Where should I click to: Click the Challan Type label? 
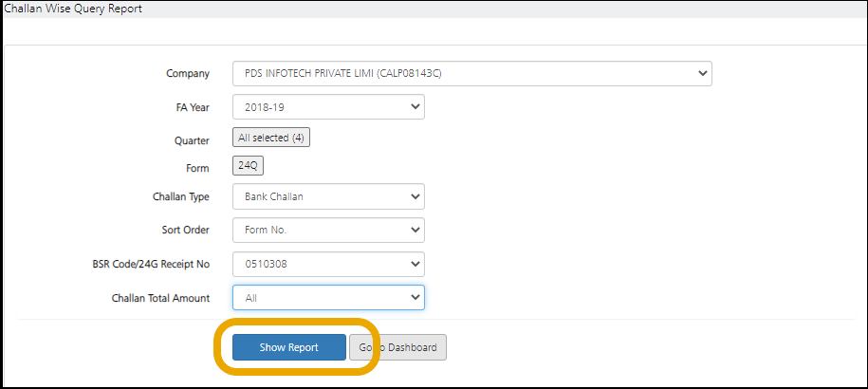pyautogui.click(x=180, y=197)
